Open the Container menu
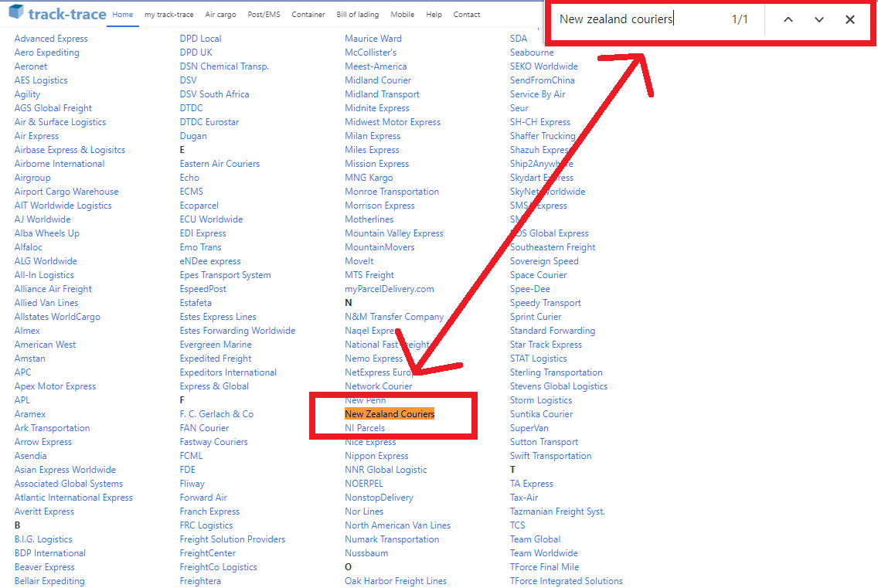The height and width of the screenshot is (588, 878). coord(308,15)
